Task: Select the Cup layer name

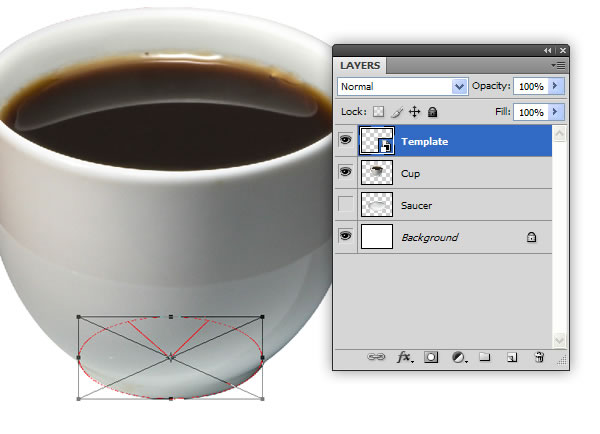Action: [410, 174]
